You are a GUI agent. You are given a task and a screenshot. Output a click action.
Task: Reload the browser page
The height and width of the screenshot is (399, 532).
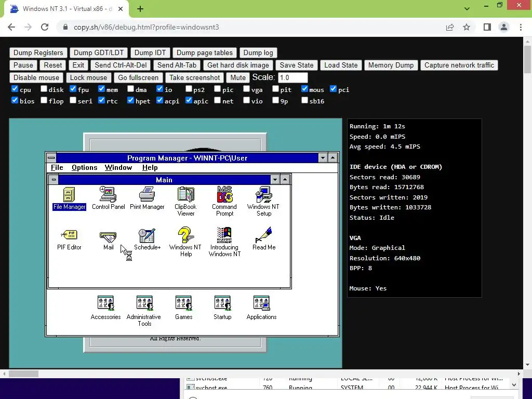[x=45, y=27]
